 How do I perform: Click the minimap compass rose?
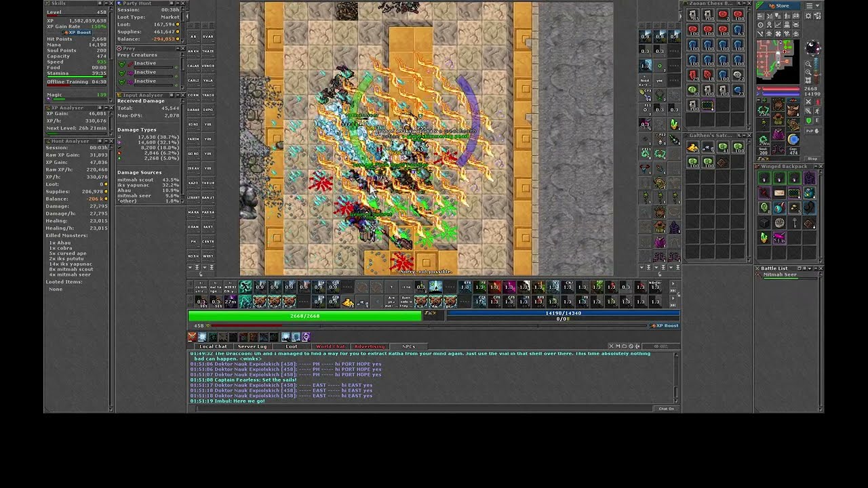click(812, 48)
